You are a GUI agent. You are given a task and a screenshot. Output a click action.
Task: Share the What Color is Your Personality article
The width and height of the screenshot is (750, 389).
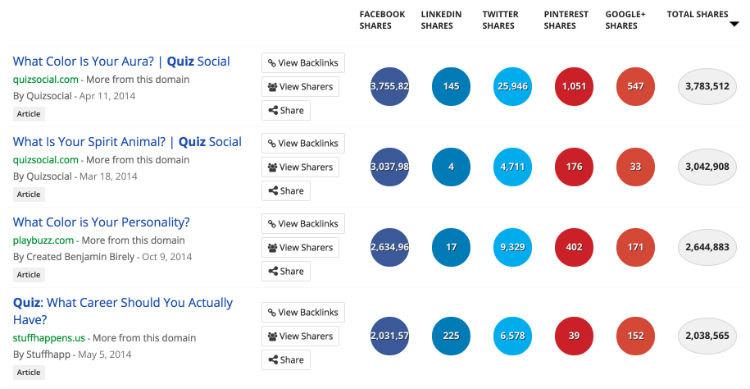pyautogui.click(x=286, y=271)
